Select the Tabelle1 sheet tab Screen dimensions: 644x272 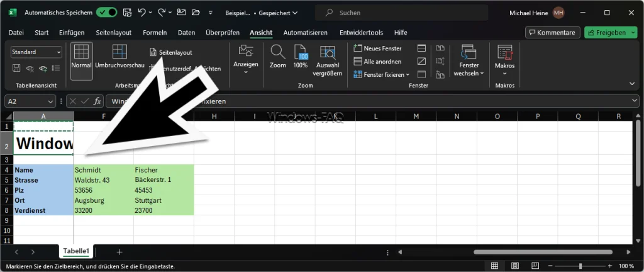coord(76,251)
